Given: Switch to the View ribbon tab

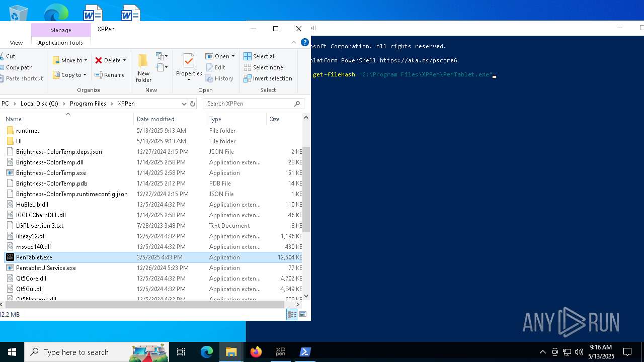Looking at the screenshot, I should pyautogui.click(x=16, y=43).
